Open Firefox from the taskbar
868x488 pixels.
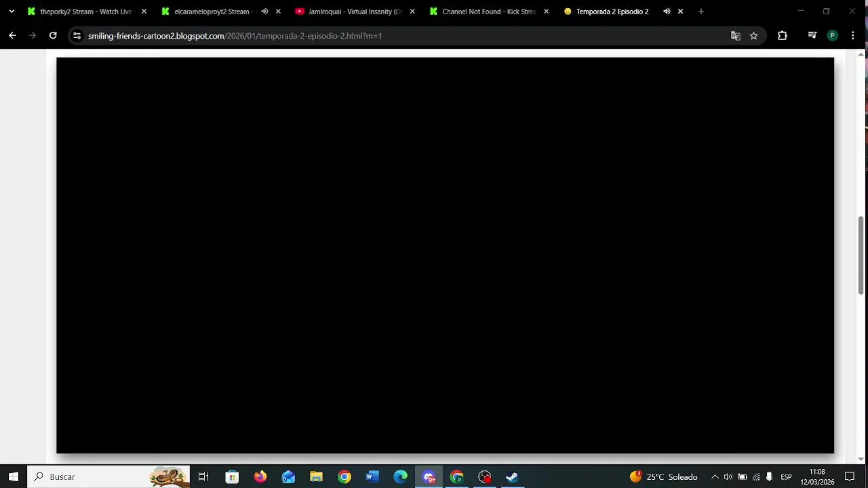[260, 476]
